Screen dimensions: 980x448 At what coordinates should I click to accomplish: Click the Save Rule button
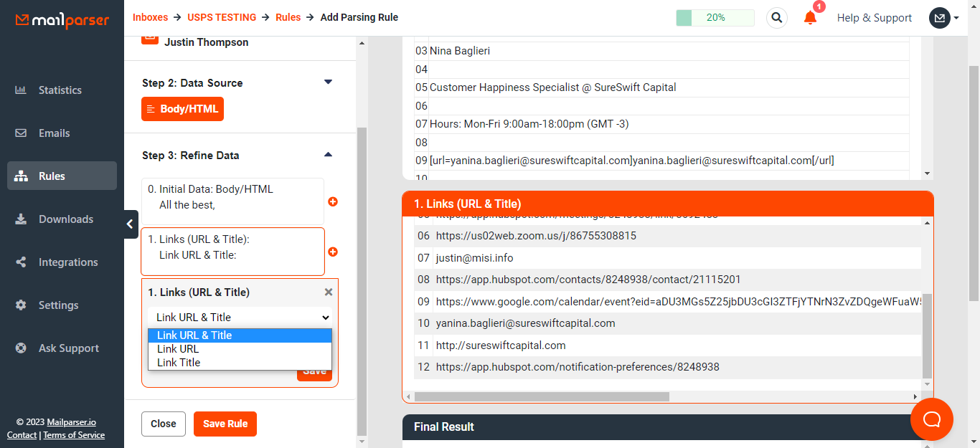click(x=225, y=424)
